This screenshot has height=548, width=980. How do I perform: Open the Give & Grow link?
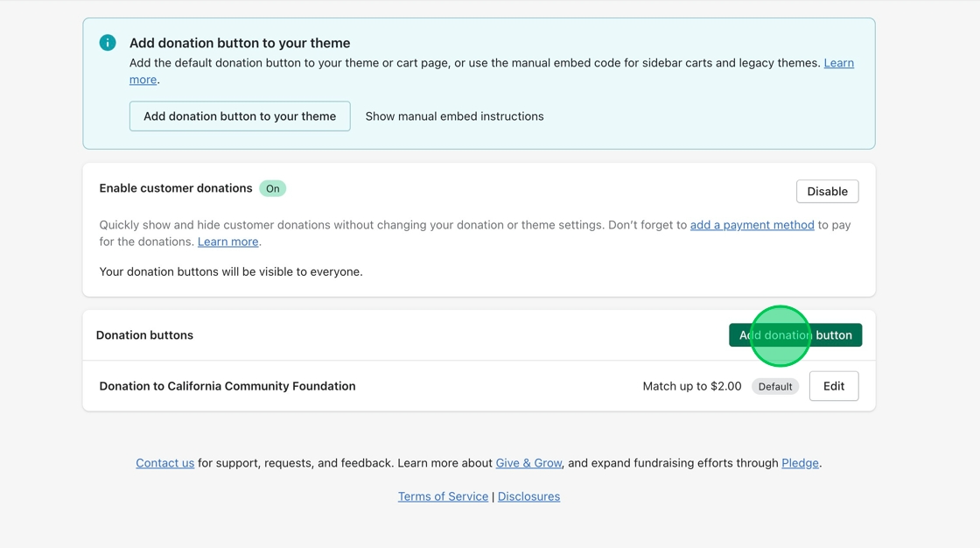click(528, 463)
